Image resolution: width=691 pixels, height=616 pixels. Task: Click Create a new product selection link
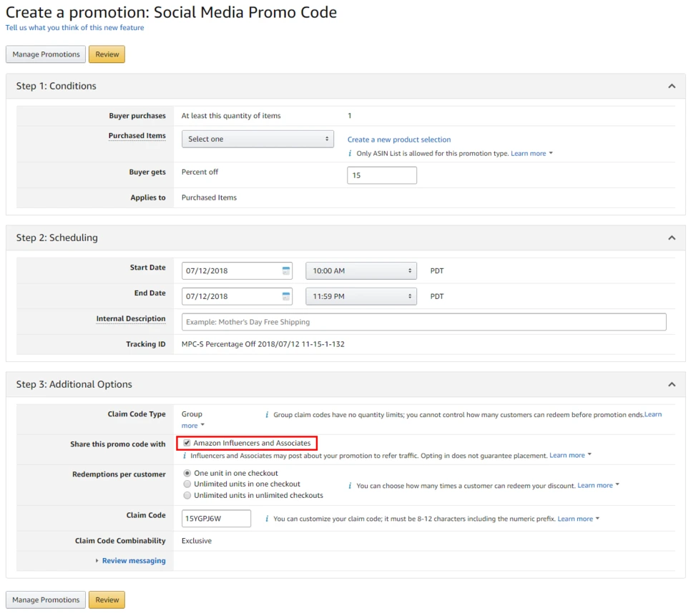pyautogui.click(x=399, y=140)
